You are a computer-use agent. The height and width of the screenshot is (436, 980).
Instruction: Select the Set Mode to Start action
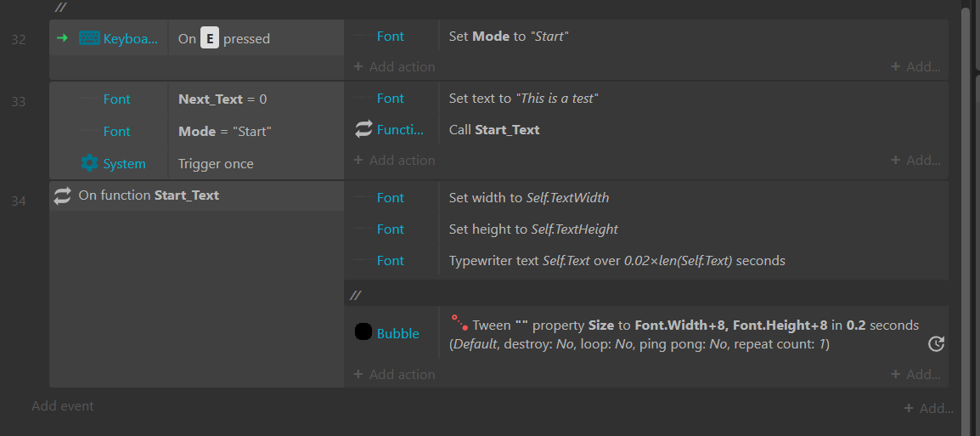point(694,37)
